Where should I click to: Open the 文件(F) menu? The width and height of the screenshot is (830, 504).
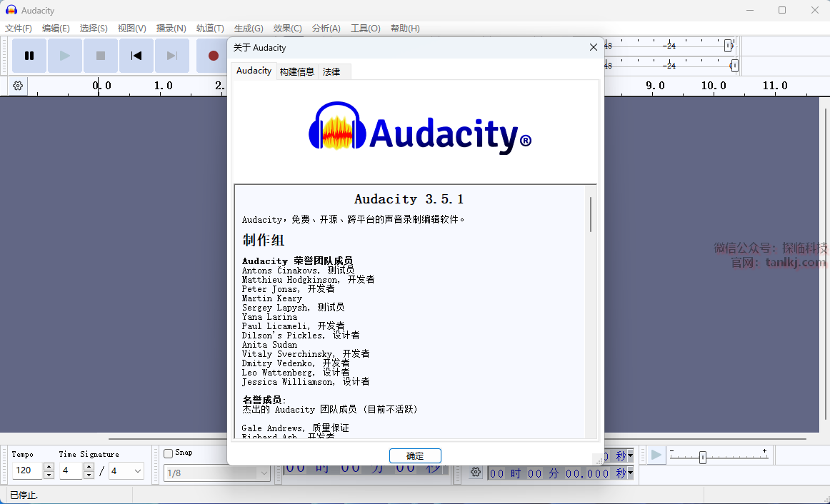(19, 29)
